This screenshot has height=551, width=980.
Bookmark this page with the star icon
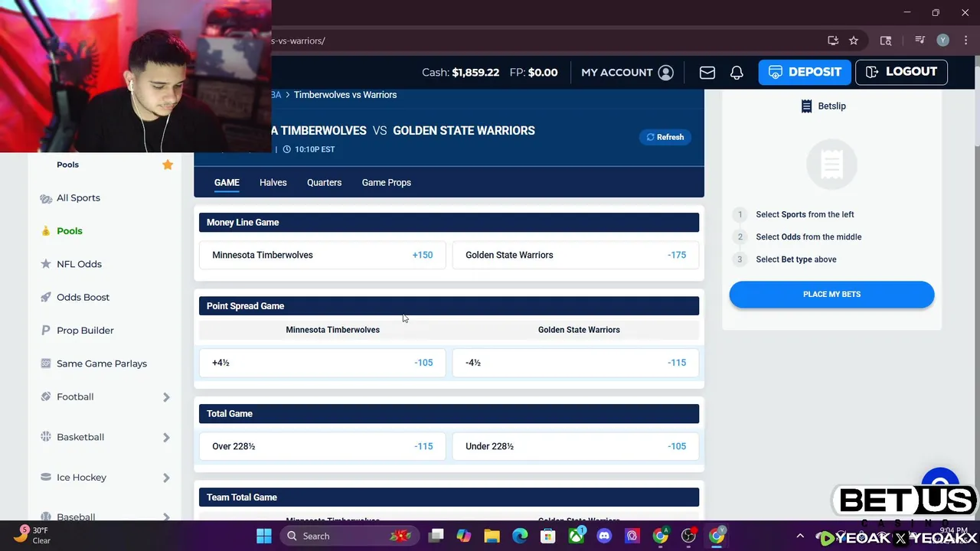pyautogui.click(x=854, y=41)
